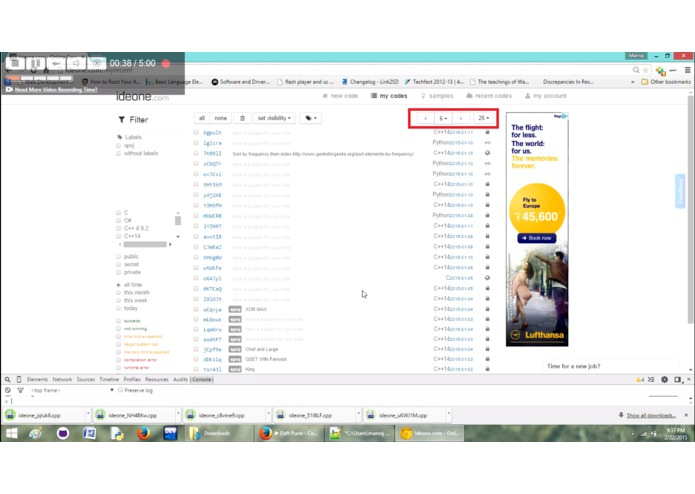This screenshot has height=494, width=695.
Task: Open the samples tab
Action: coord(437,96)
